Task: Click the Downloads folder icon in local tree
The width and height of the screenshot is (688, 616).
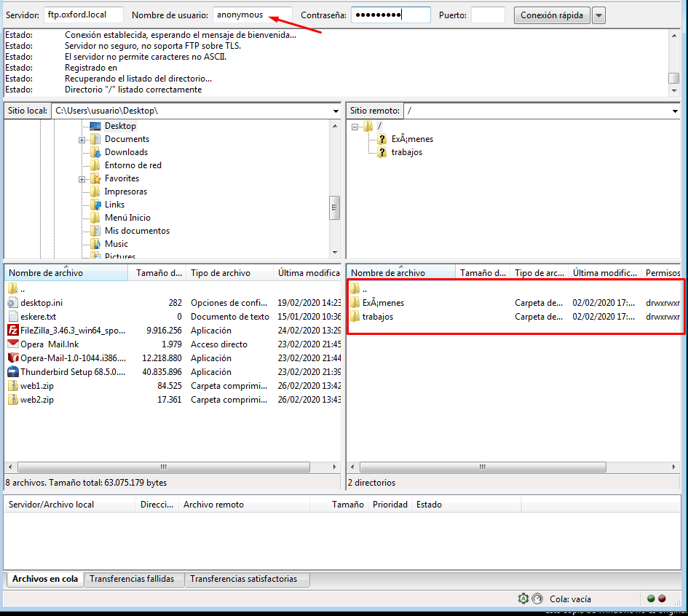Action: [95, 152]
